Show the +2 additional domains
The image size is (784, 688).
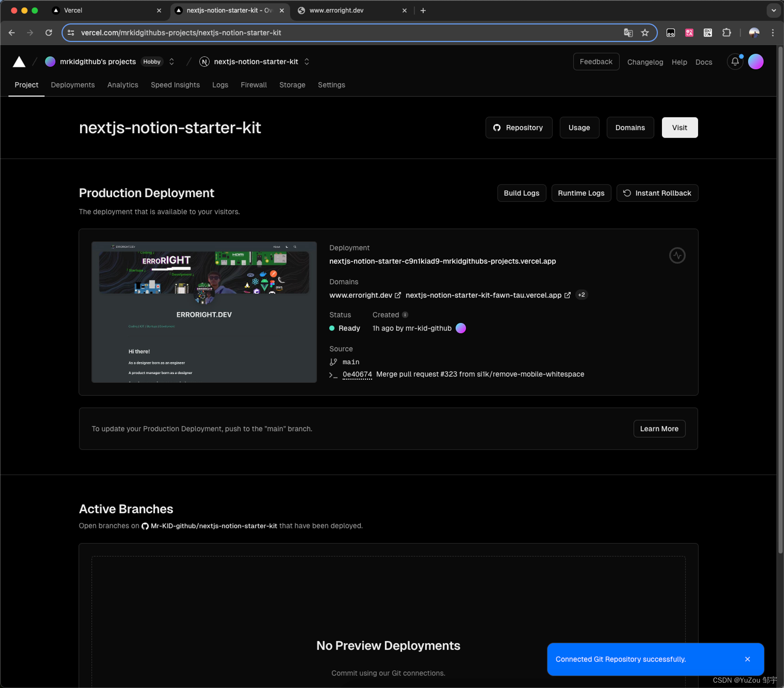pos(581,295)
